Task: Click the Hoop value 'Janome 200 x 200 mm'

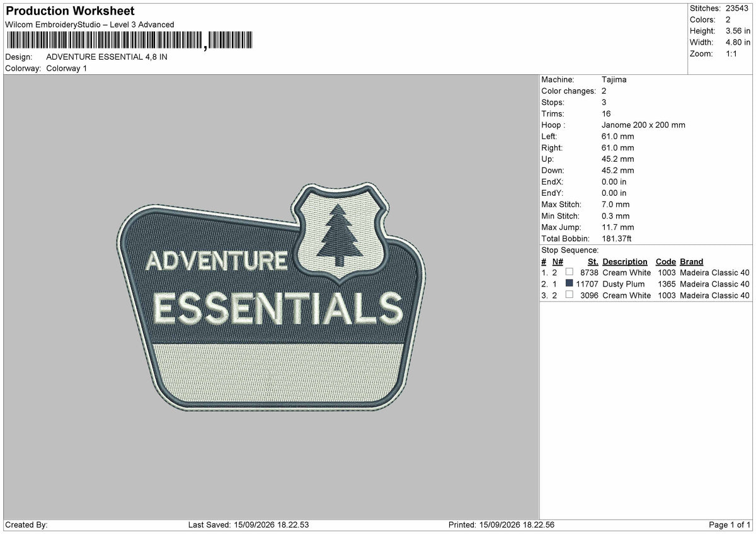Action: point(643,125)
